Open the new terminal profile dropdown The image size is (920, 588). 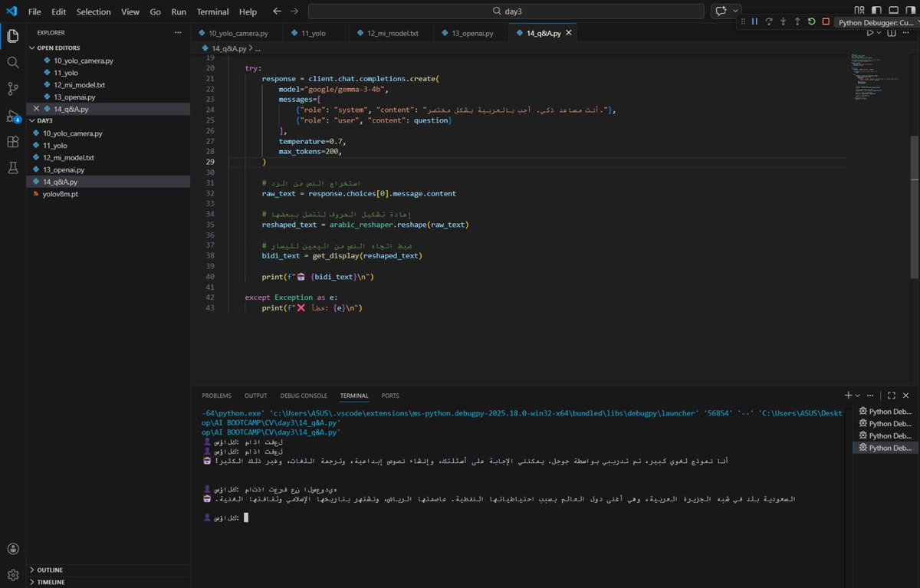(x=858, y=396)
